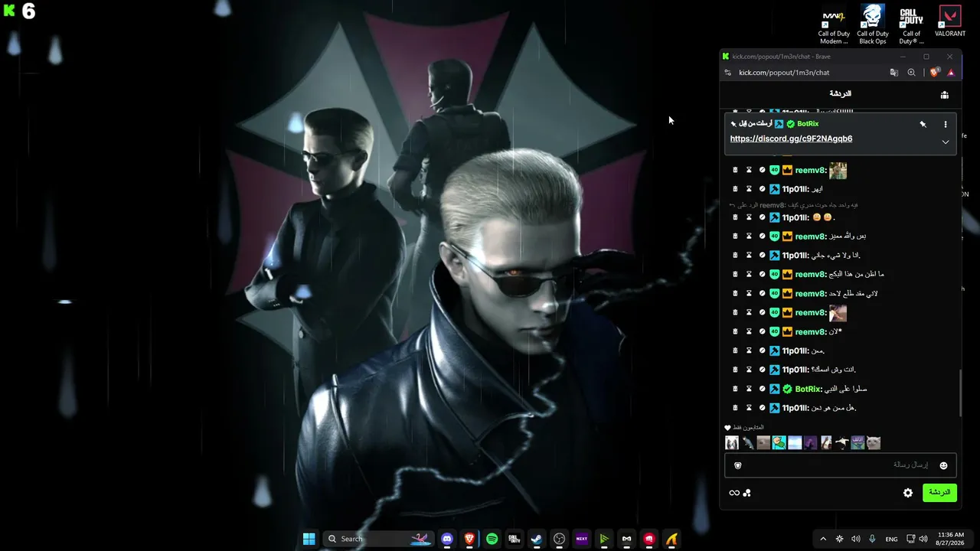Delete reemv8's "لاني فقد طلع لاحد" message
Viewport: 980px width, 551px height.
(x=735, y=294)
